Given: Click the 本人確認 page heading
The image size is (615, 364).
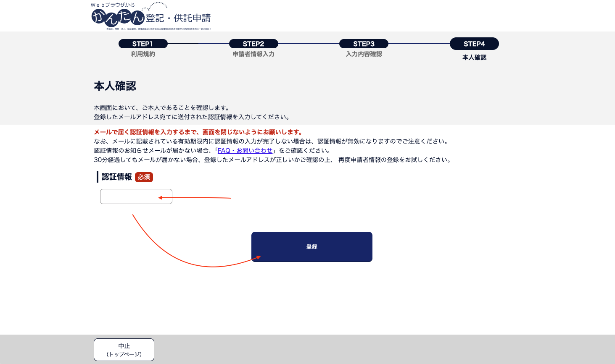Looking at the screenshot, I should point(115,86).
